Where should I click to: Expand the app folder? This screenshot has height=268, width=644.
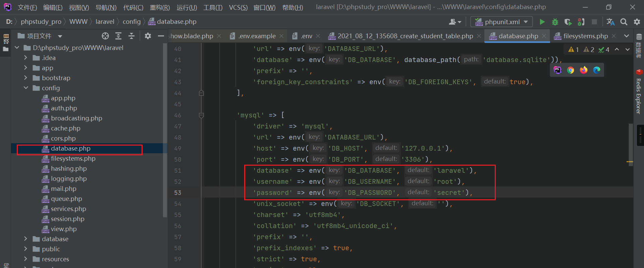(26, 68)
